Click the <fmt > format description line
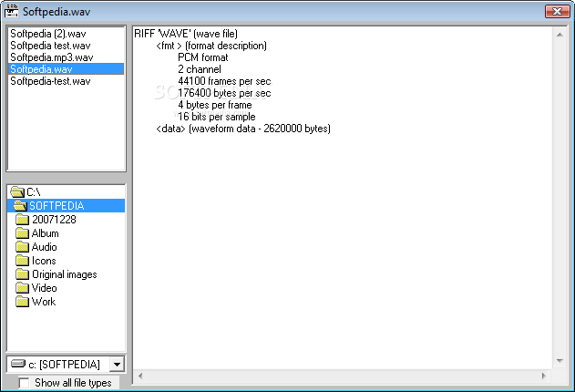 (211, 46)
